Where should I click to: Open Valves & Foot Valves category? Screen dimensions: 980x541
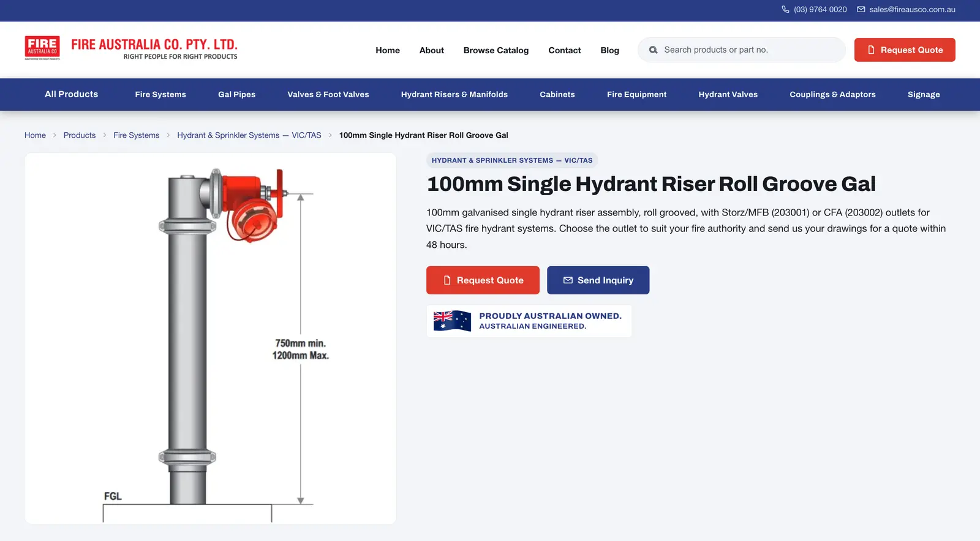[x=328, y=94]
